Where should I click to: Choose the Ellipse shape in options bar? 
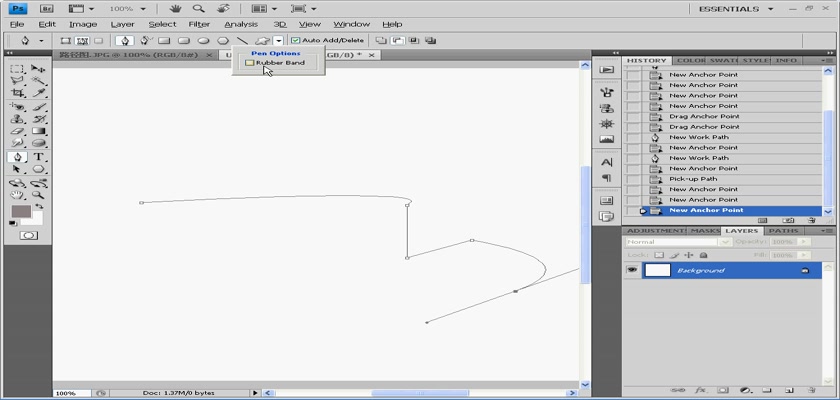click(x=203, y=40)
